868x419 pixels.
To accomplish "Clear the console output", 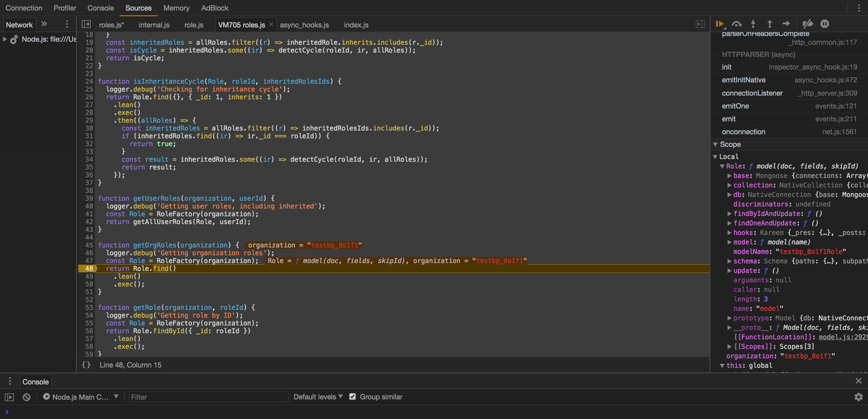I will (x=26, y=397).
